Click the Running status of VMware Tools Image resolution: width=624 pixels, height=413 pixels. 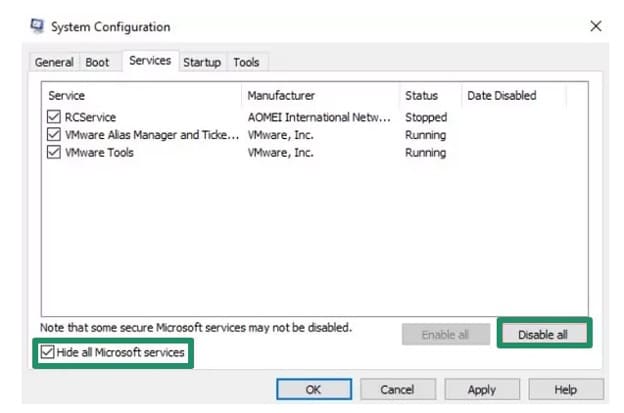[425, 153]
